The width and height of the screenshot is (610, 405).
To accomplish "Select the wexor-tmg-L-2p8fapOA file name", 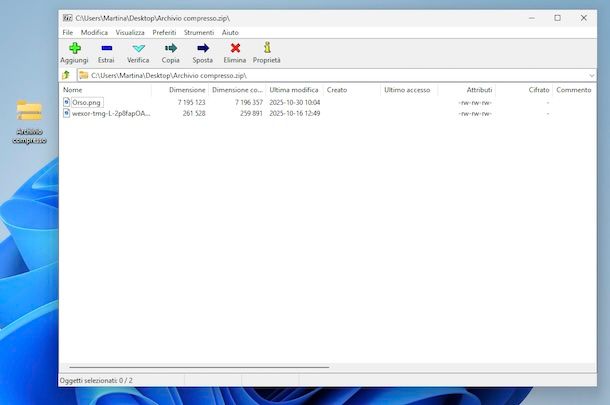I will (x=111, y=113).
